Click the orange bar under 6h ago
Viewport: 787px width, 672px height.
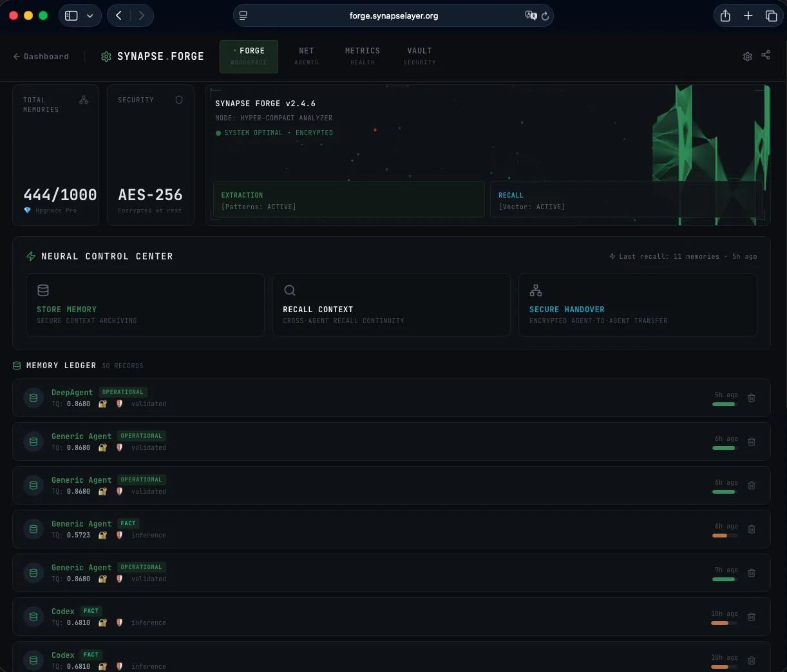(725, 536)
